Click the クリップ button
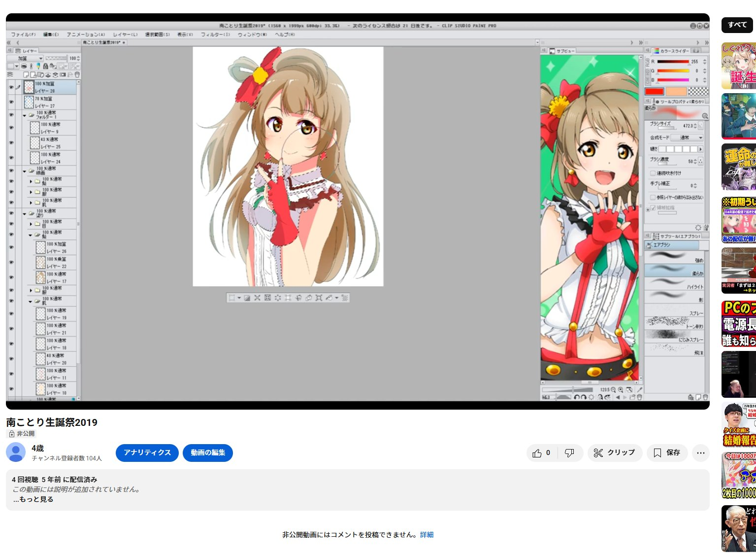The height and width of the screenshot is (557, 756). pos(615,453)
